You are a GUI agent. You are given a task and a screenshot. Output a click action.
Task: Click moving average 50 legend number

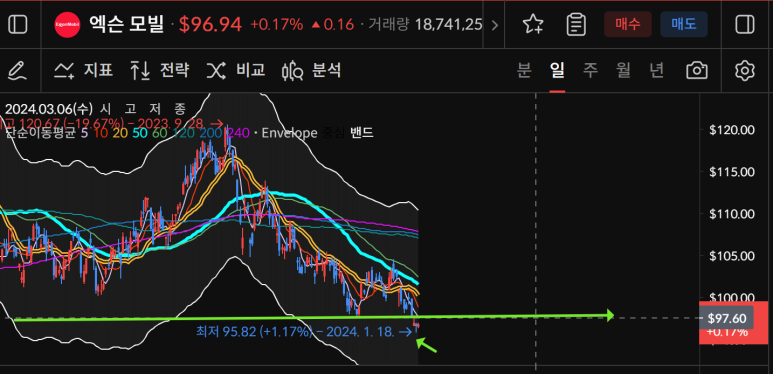(140, 133)
